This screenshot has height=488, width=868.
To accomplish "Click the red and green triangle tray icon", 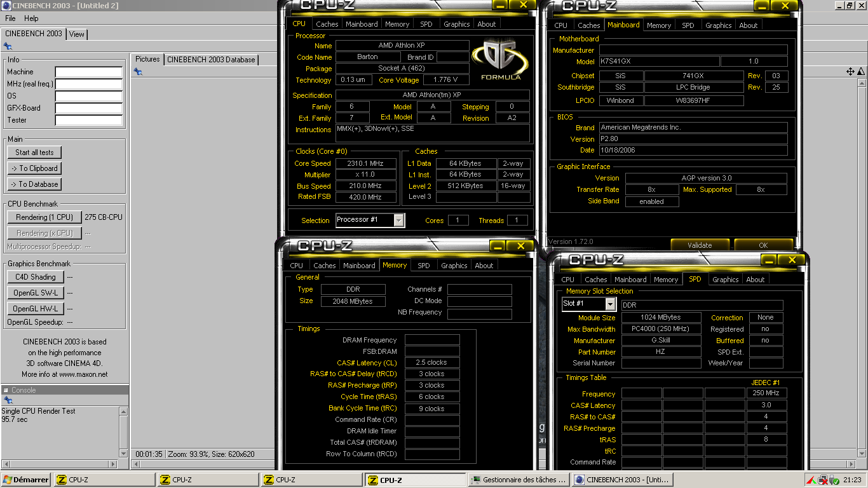I will 811,480.
